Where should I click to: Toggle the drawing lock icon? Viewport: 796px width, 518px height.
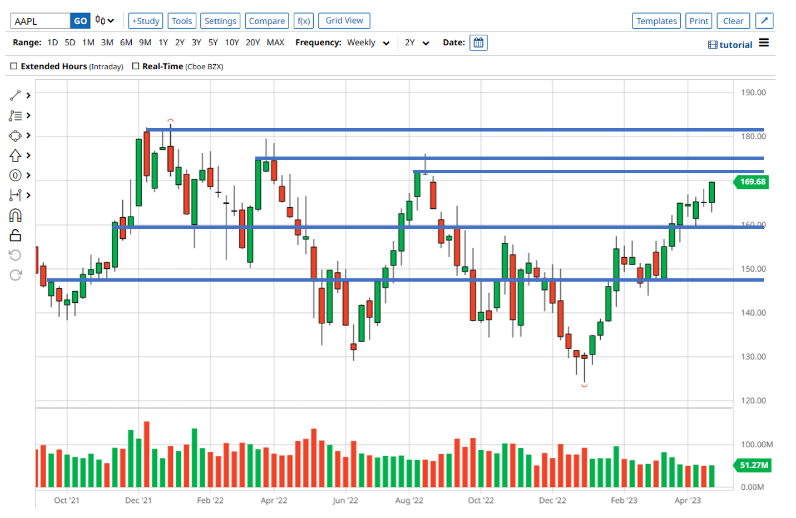pyautogui.click(x=15, y=235)
